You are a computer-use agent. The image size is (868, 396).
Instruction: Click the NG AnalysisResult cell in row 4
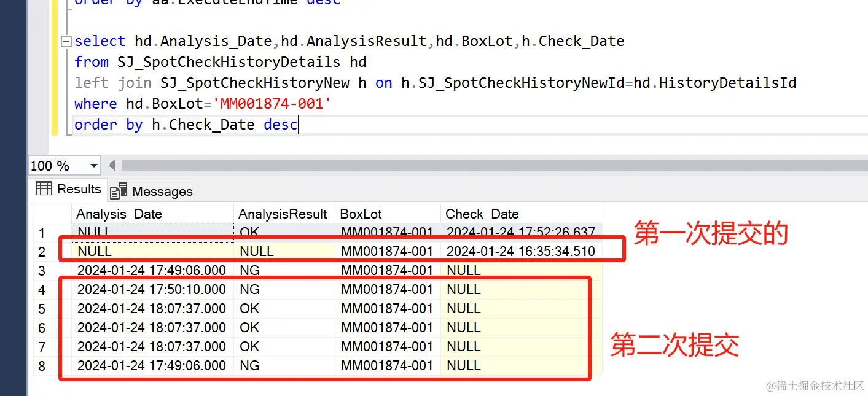pos(284,289)
